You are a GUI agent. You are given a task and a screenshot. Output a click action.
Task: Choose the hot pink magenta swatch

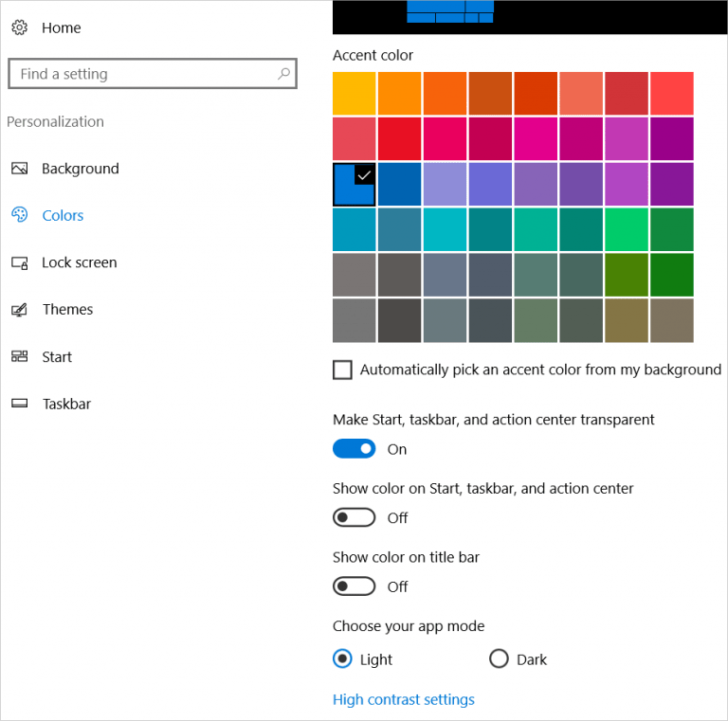tap(536, 138)
